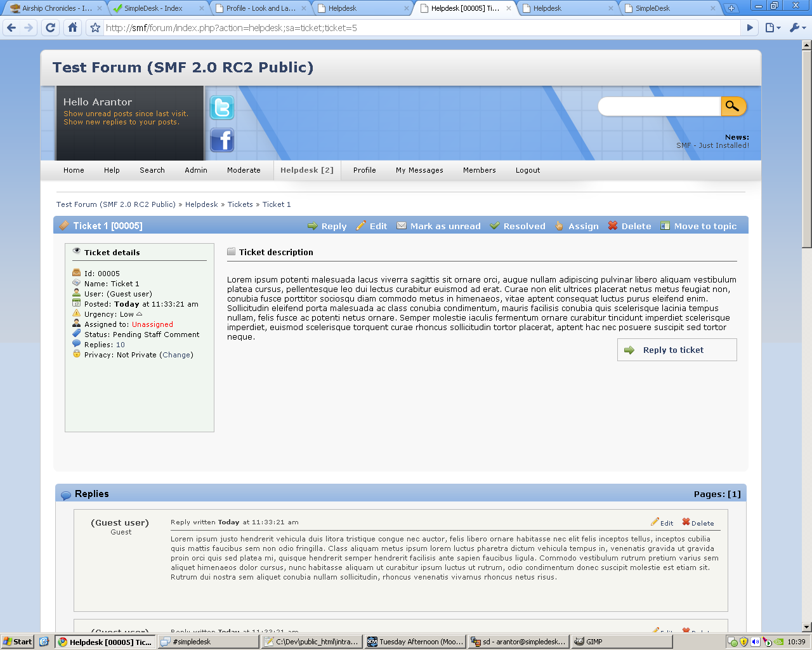Click the Go arrow beside address bar
The image size is (812, 650).
point(750,28)
